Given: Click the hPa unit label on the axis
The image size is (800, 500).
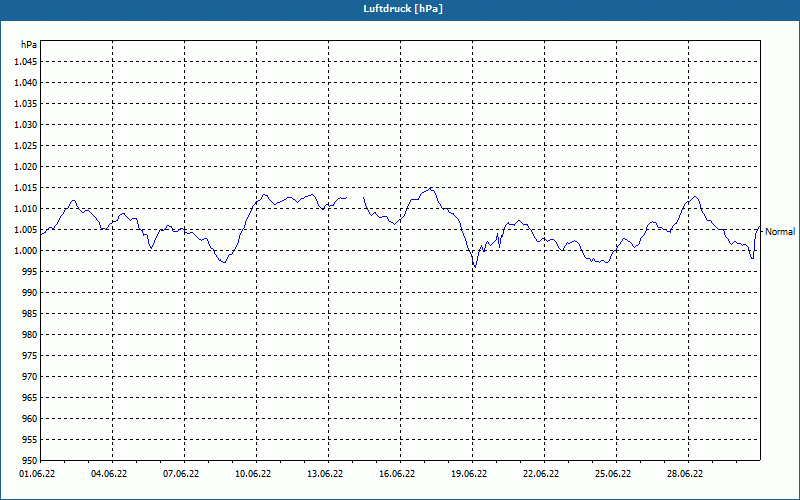Looking at the screenshot, I should [x=29, y=45].
